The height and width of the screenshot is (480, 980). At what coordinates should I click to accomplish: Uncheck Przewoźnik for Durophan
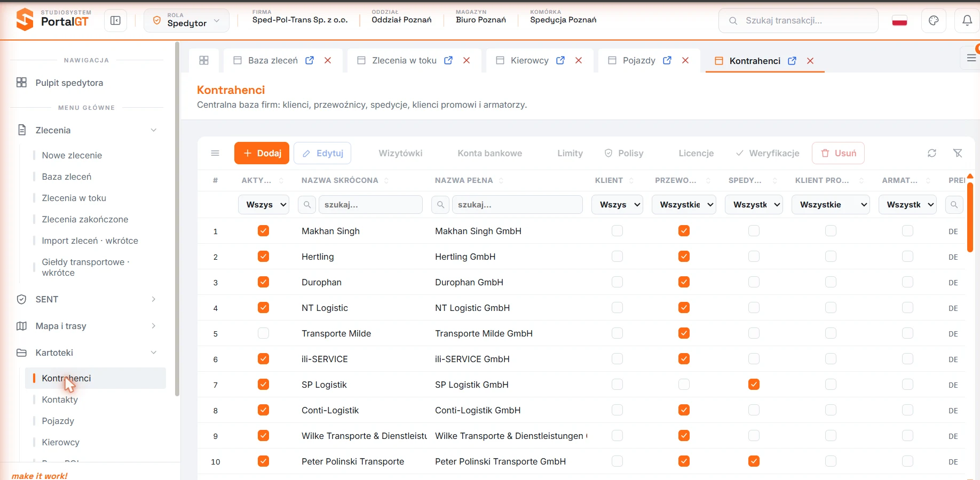(x=684, y=282)
